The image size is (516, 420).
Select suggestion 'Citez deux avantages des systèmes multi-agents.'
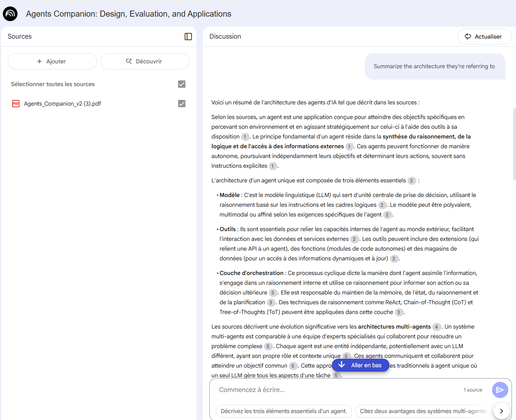(423, 411)
